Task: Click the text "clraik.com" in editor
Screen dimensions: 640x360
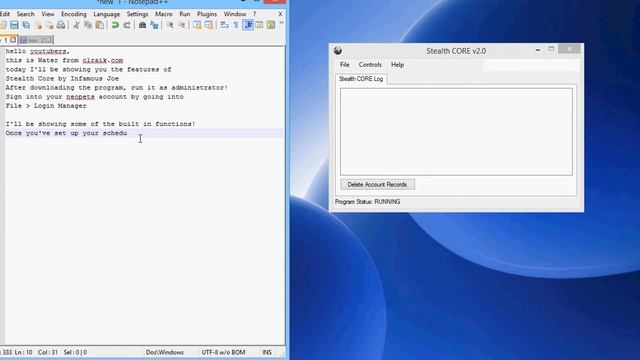Action: point(102,60)
